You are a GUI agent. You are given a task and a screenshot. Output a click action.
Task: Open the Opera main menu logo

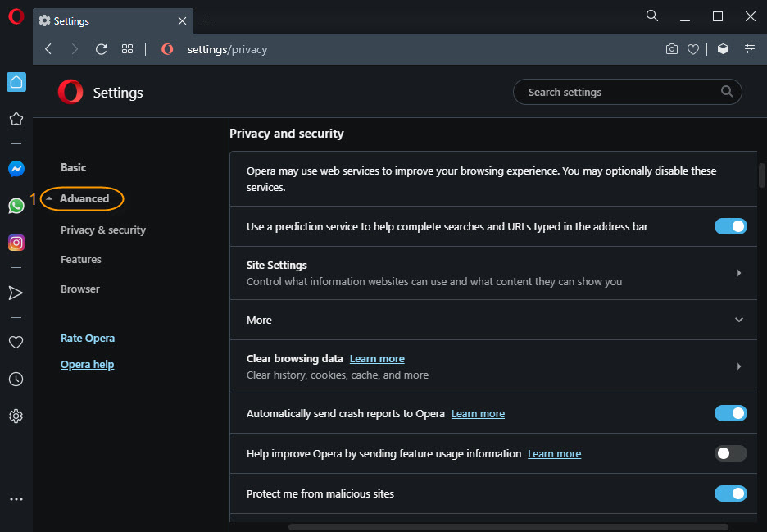16,16
